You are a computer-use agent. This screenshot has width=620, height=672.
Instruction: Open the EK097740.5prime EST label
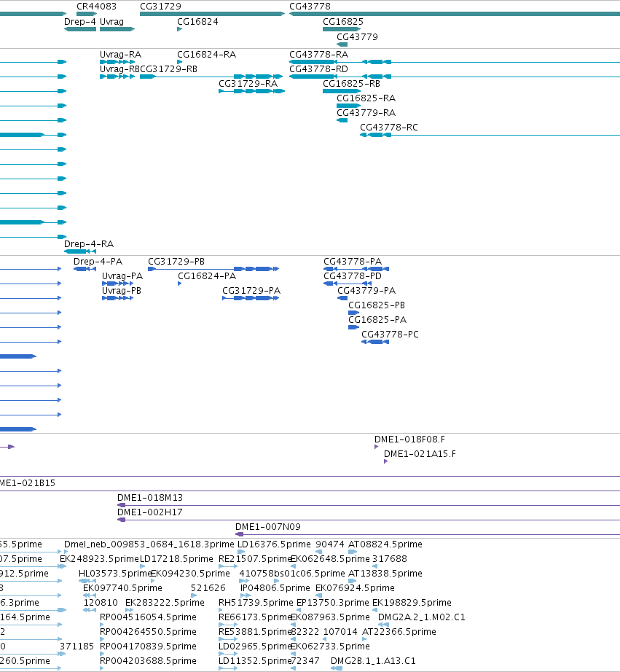pos(122,588)
